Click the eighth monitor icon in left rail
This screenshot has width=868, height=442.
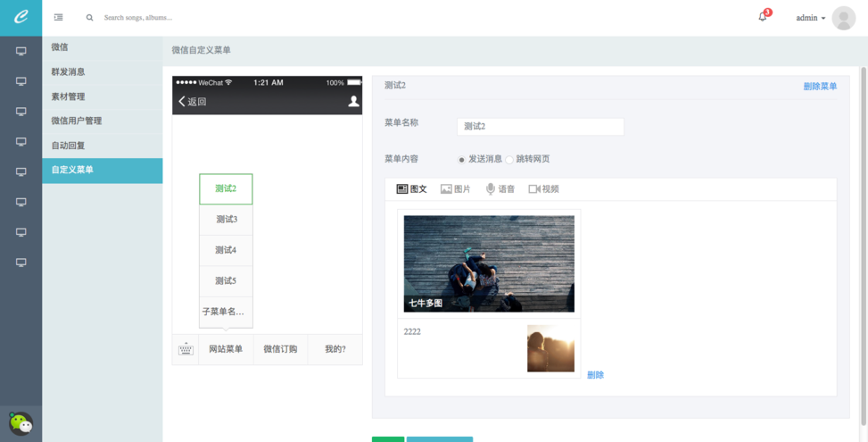coord(21,262)
